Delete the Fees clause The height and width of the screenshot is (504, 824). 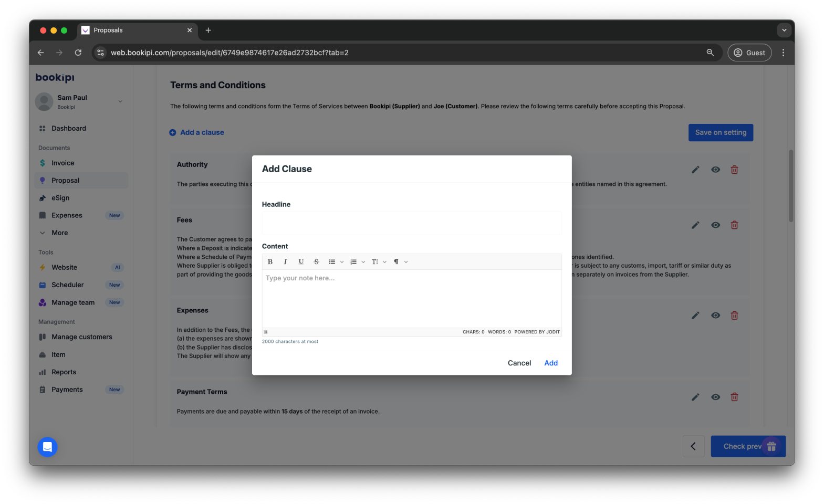(735, 225)
